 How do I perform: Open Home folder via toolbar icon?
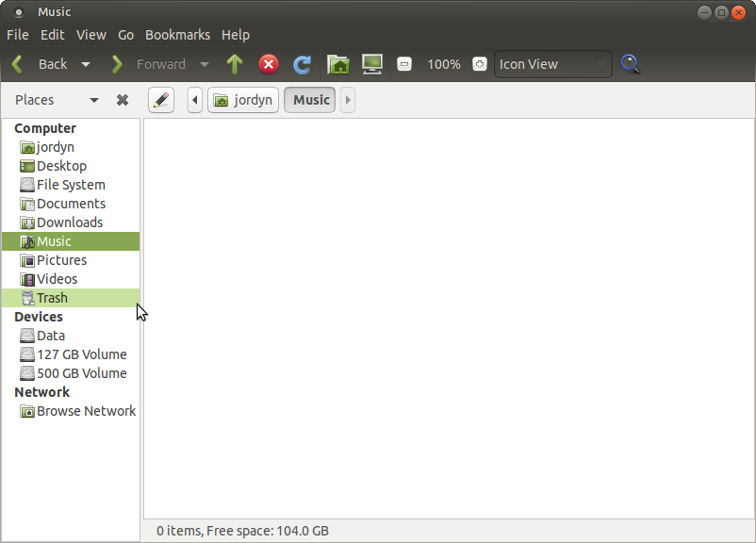[x=337, y=64]
